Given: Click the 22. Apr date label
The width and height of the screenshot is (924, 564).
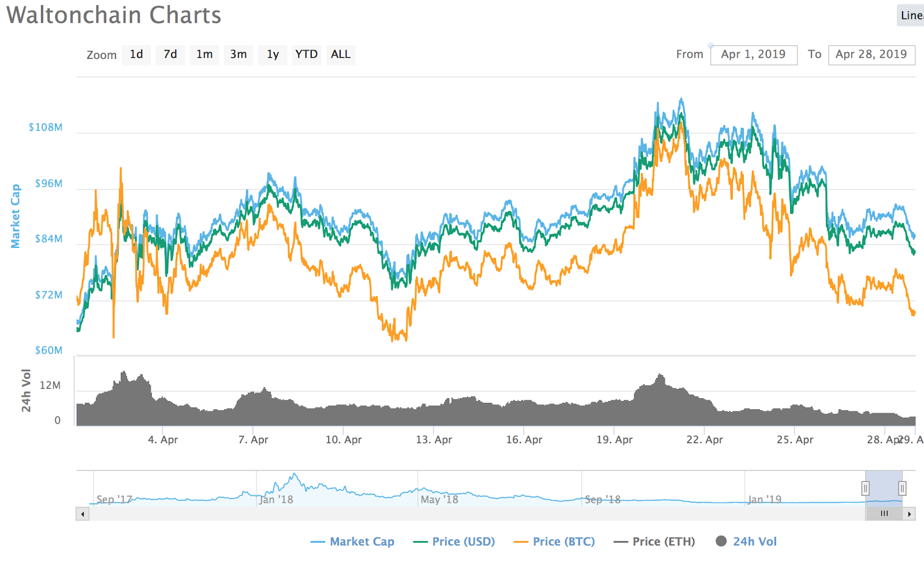Looking at the screenshot, I should click(705, 440).
